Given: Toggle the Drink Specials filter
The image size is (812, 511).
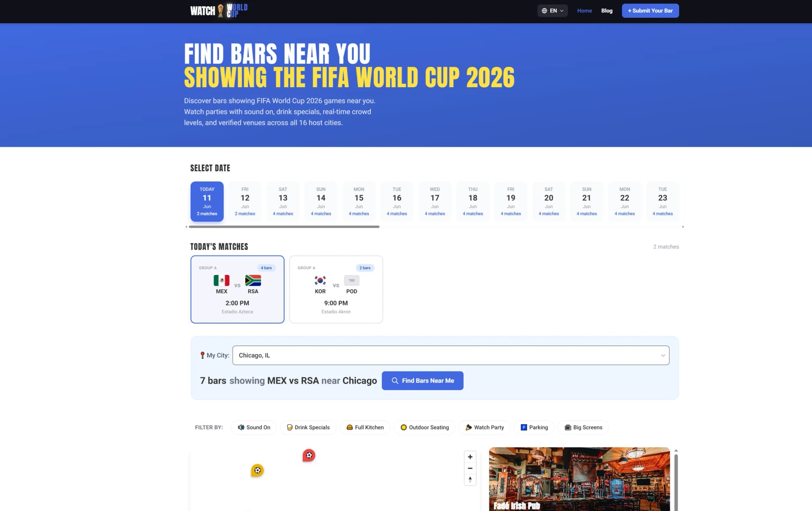Looking at the screenshot, I should click(x=308, y=427).
